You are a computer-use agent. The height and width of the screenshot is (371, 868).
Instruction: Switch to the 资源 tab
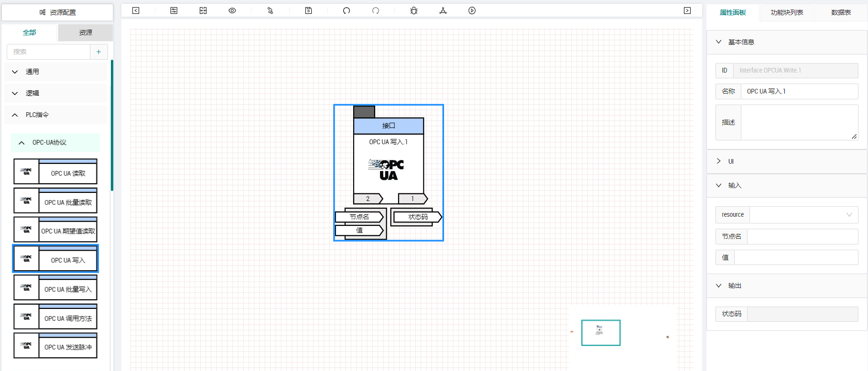[x=86, y=32]
